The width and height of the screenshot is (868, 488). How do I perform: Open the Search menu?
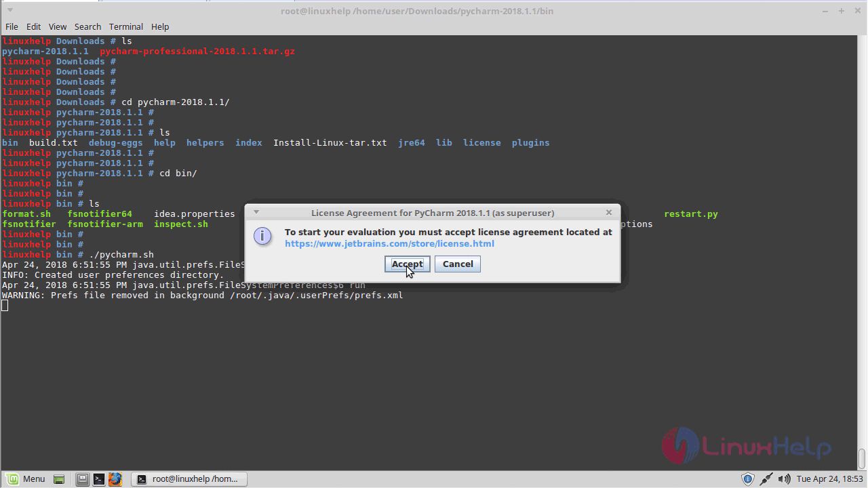(x=87, y=26)
